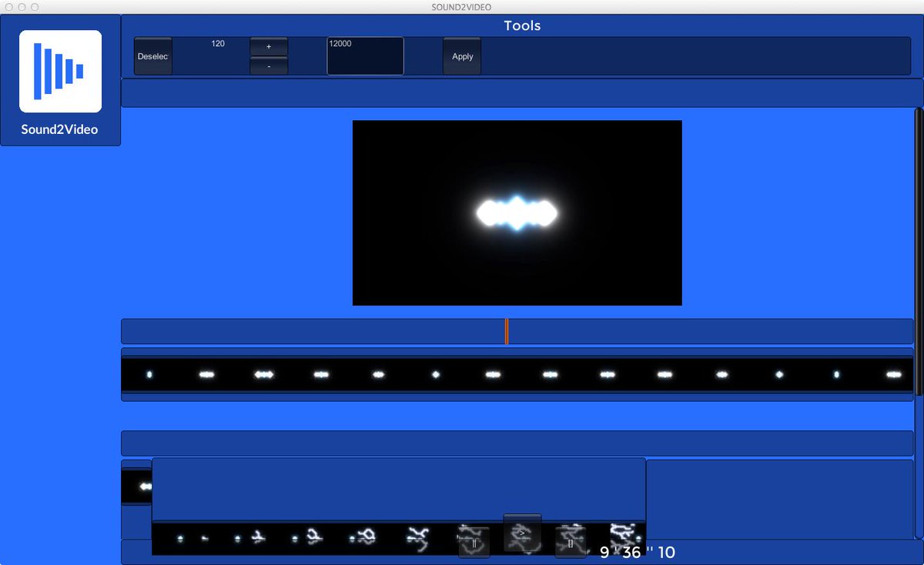The image size is (924, 565).
Task: Click the Deselec button in Tools
Action: (153, 56)
